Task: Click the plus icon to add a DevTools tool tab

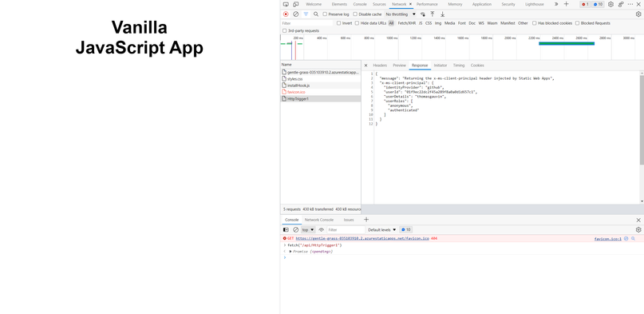Action: (566, 4)
